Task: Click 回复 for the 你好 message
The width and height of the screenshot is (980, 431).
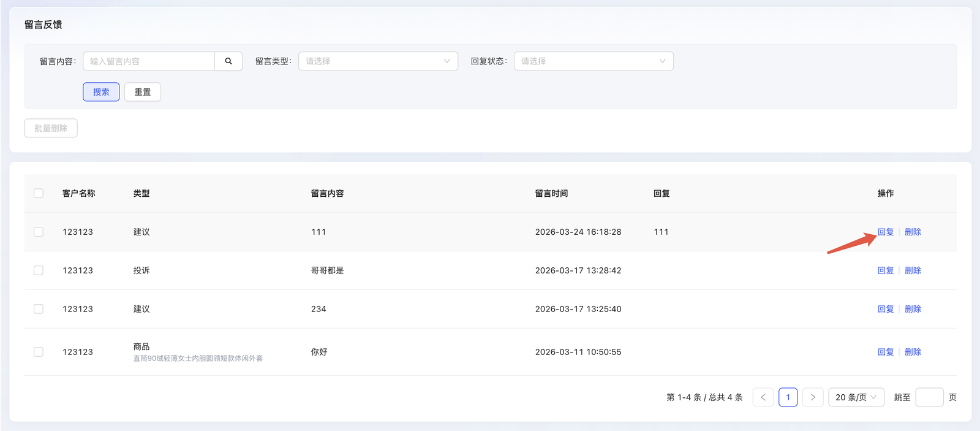Action: [x=886, y=352]
